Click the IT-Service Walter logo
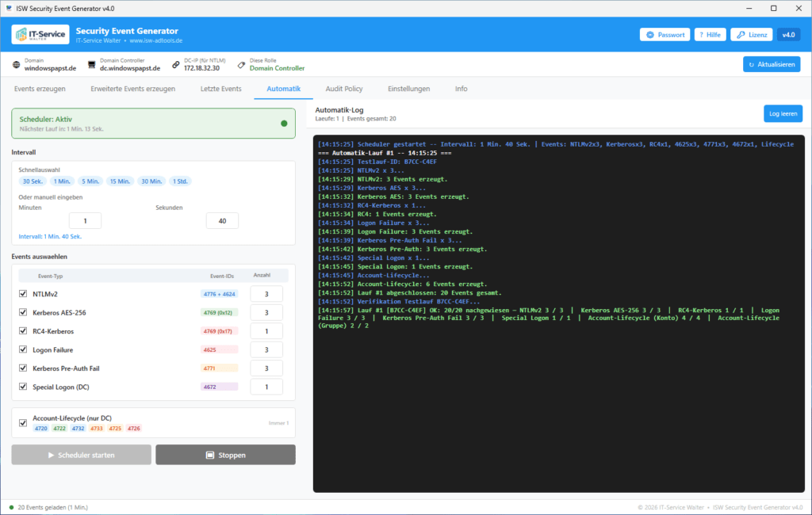The image size is (812, 515). 40,35
